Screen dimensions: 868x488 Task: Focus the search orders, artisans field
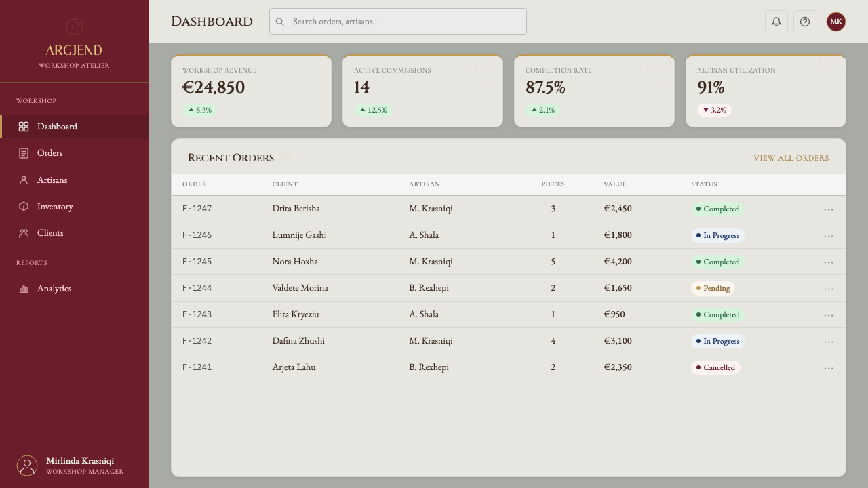(398, 22)
